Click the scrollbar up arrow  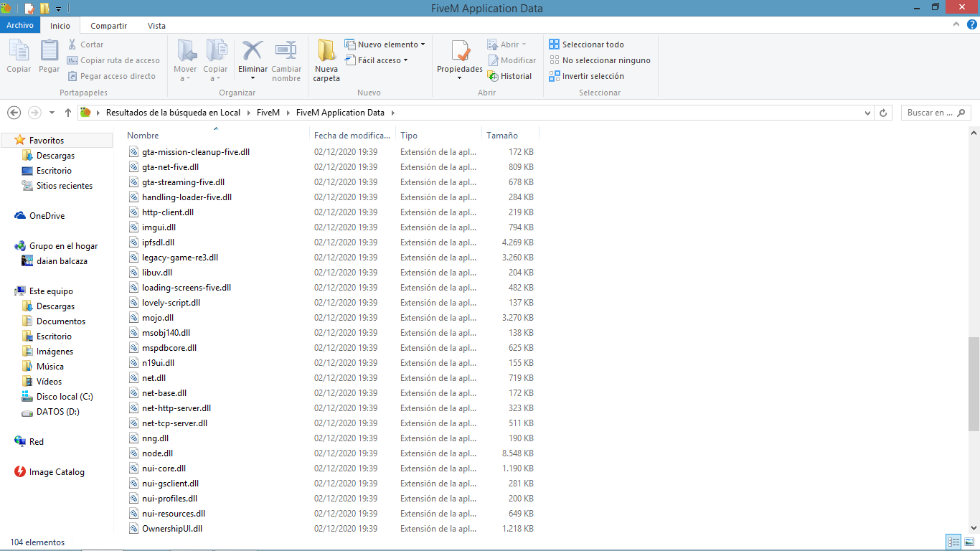tap(974, 133)
